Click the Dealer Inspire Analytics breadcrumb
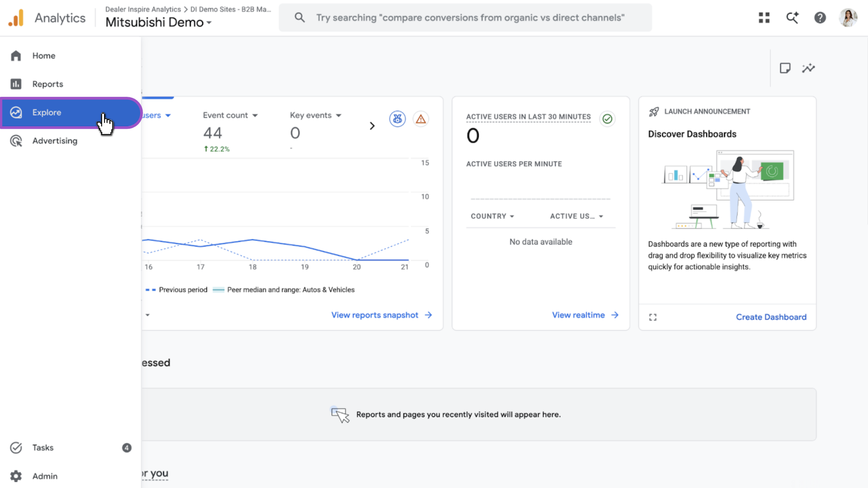The image size is (868, 488). (143, 9)
